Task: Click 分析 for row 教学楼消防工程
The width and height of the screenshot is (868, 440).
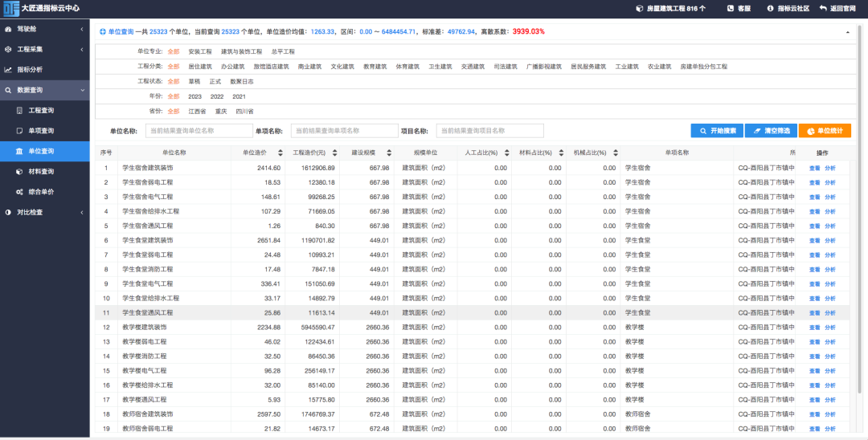Action: pyautogui.click(x=829, y=356)
